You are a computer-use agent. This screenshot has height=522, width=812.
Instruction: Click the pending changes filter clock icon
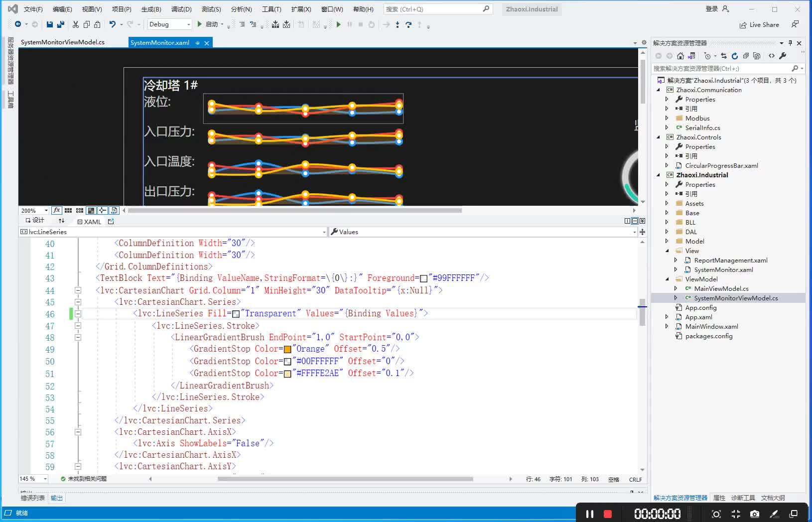[707, 56]
